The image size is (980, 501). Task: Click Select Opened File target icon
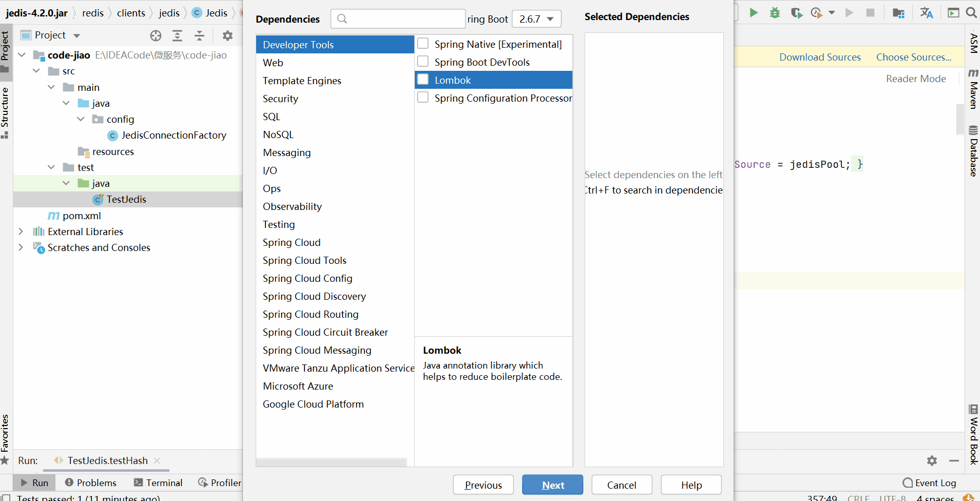click(156, 35)
